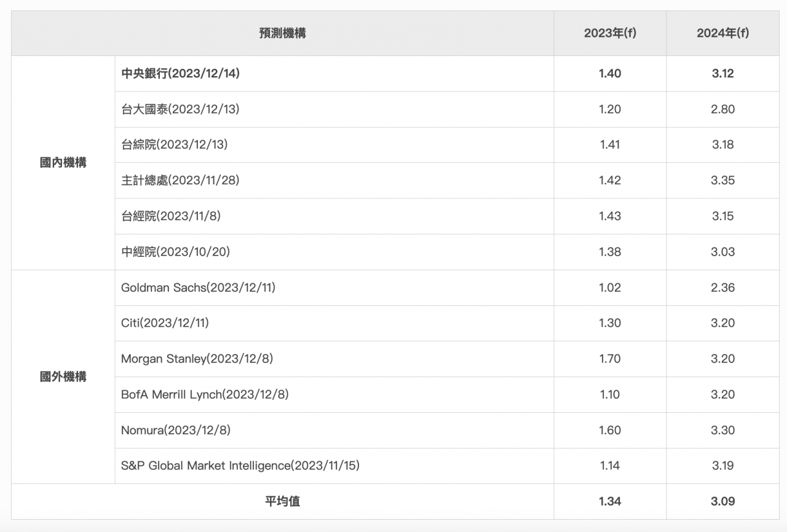Select the S&P Global Market Intelligence entry
This screenshot has width=787, height=532.
click(240, 466)
